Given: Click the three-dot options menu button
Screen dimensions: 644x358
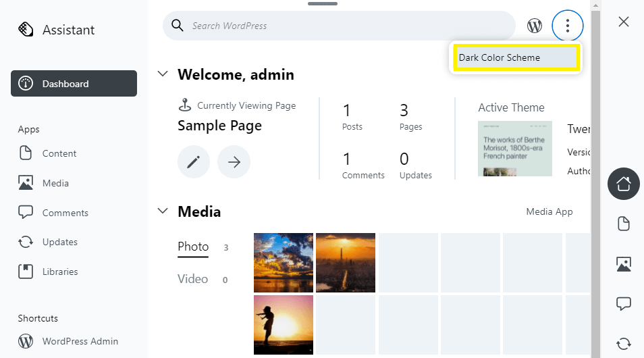Looking at the screenshot, I should (x=568, y=26).
